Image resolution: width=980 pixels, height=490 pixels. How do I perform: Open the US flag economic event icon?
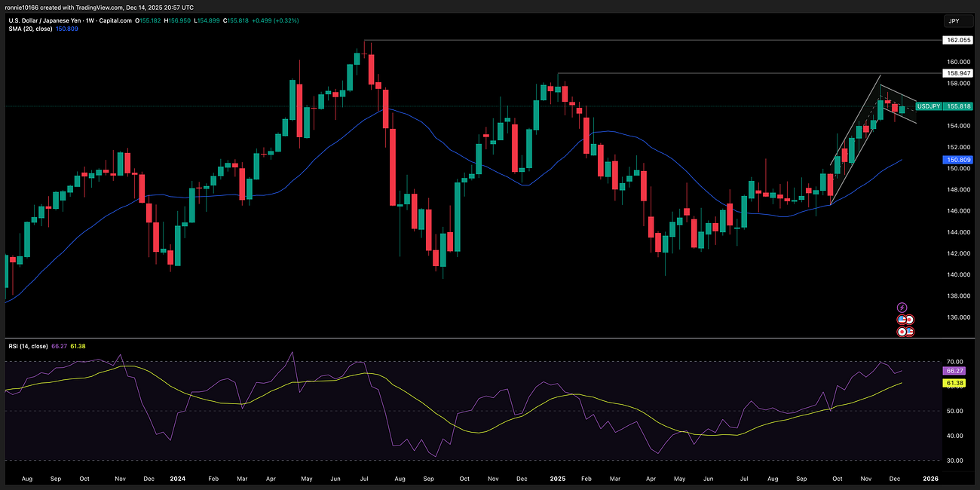[x=902, y=319]
